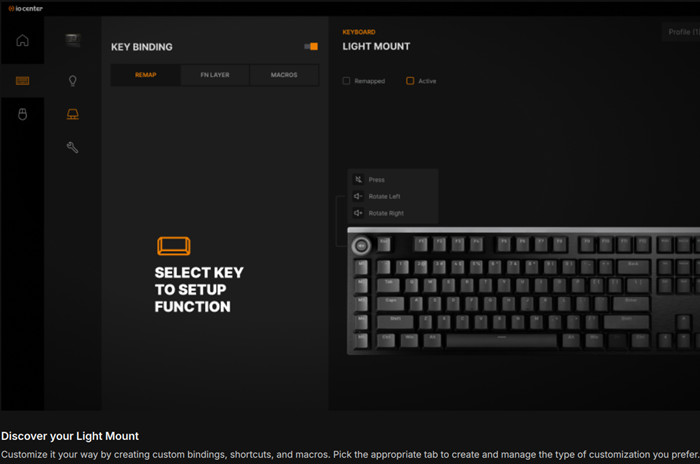Switch to the REMAP tab
The image size is (700, 464).
(x=146, y=75)
